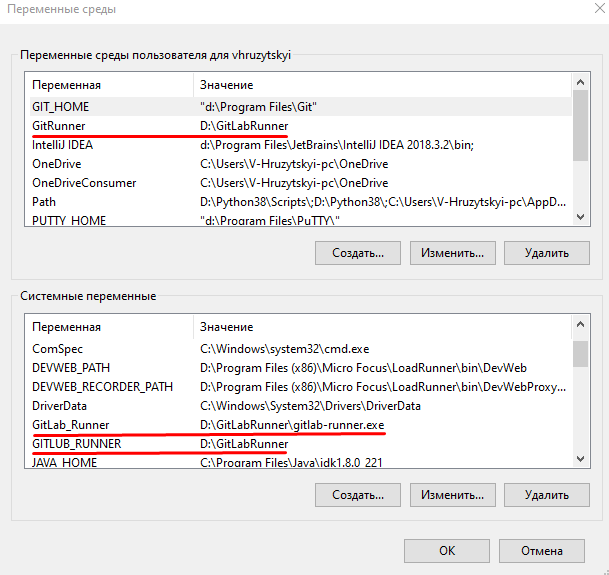
Task: Click value D:\GitLabRunner\gitlab-runner.exe
Action: [292, 425]
